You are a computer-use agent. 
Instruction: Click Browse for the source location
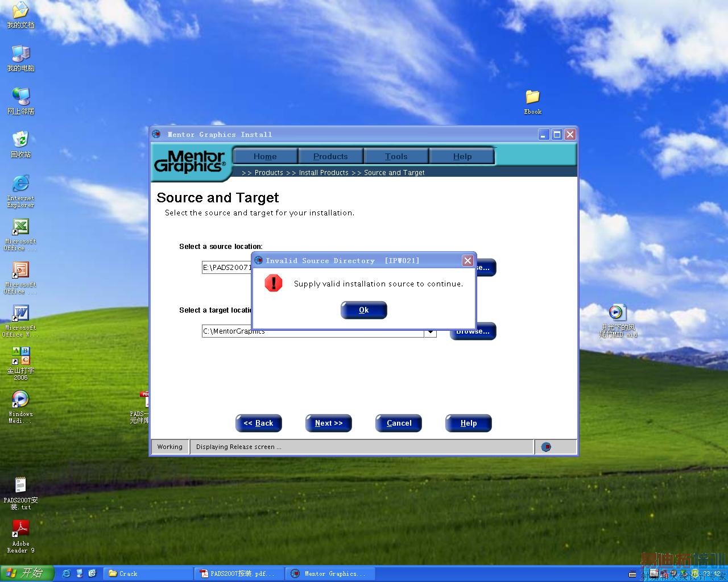point(486,268)
